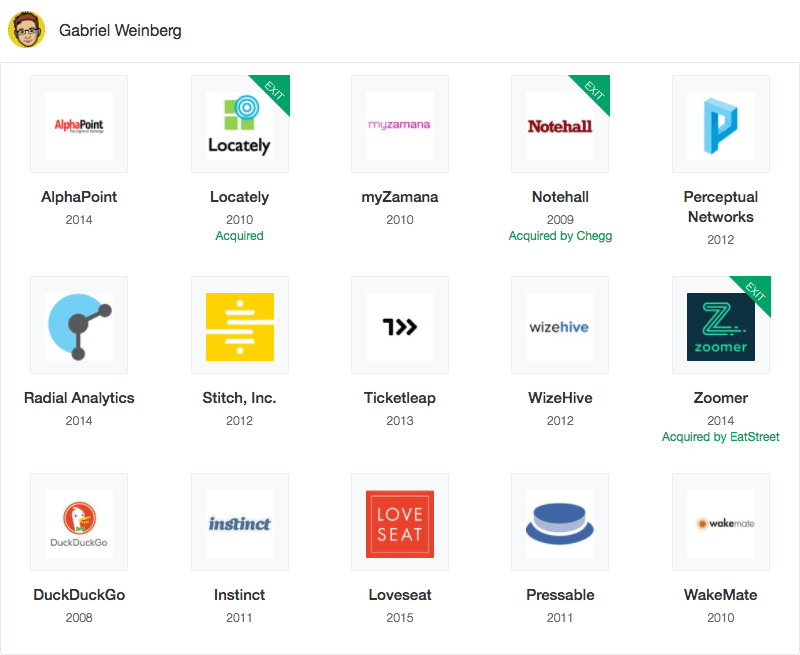800x655 pixels.
Task: Select the Zoomer logo
Action: click(x=721, y=325)
